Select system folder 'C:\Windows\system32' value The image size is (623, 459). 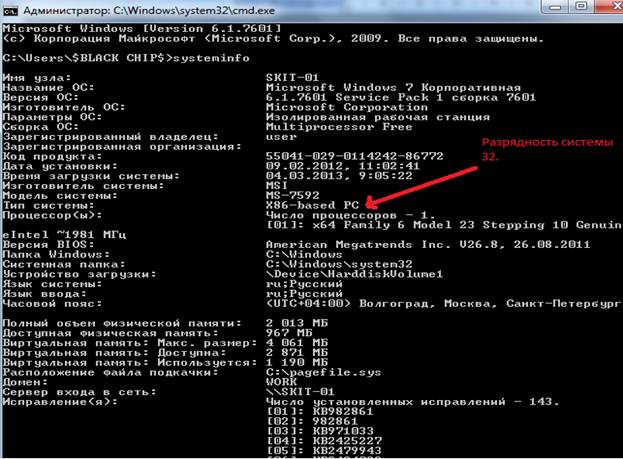pyautogui.click(x=339, y=264)
